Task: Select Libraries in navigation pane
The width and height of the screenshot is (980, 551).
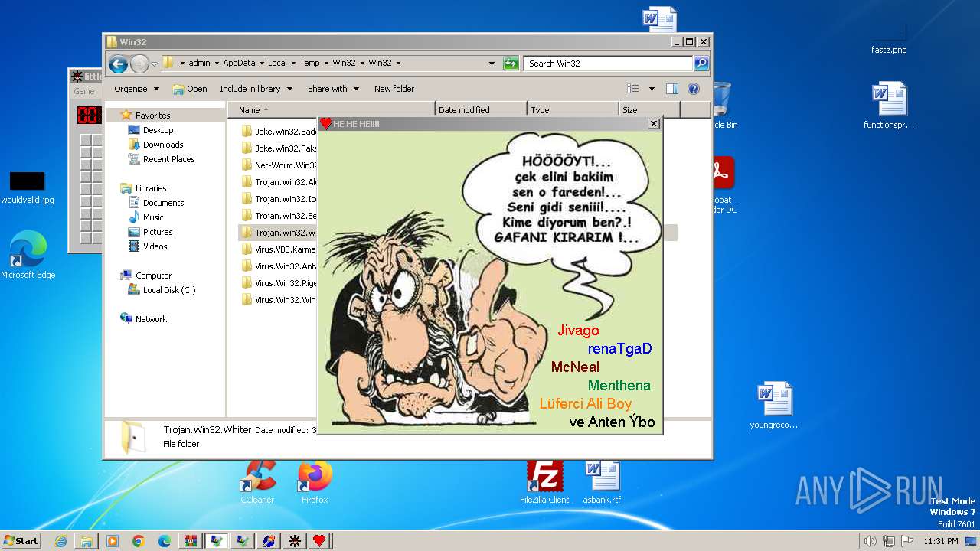Action: click(x=151, y=188)
